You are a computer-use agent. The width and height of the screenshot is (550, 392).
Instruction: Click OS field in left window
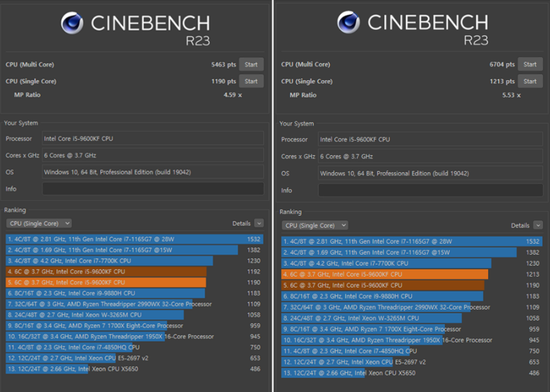[x=153, y=172]
